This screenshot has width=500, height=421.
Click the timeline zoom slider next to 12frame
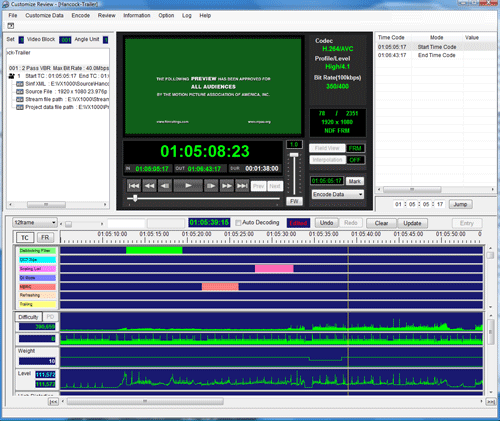pos(68,224)
